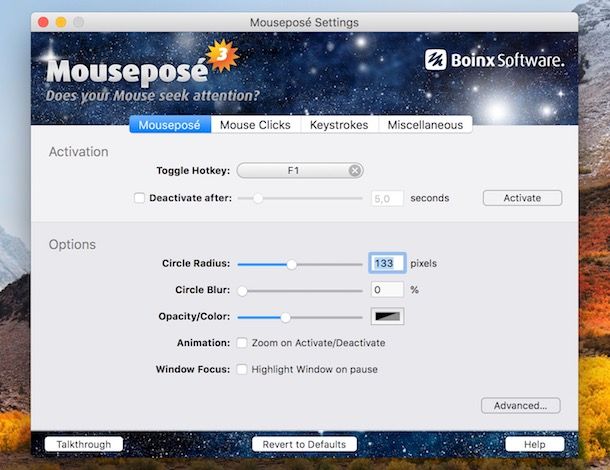
Task: Open the Opacity/Color color well
Action: tap(387, 316)
